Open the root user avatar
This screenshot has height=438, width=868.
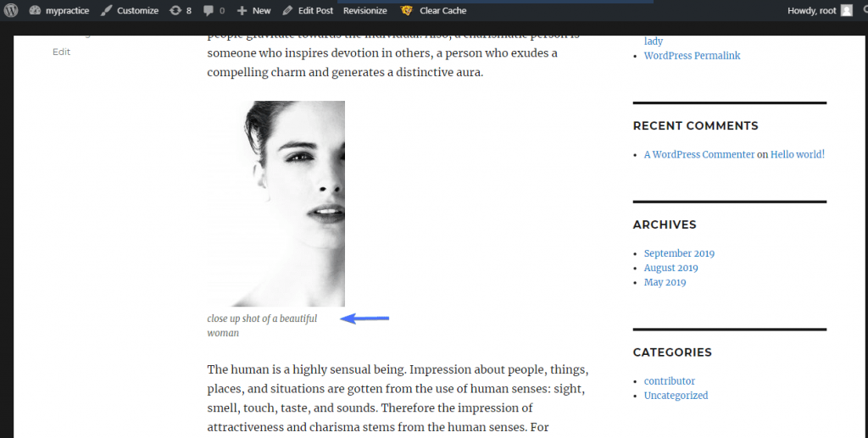tap(847, 10)
